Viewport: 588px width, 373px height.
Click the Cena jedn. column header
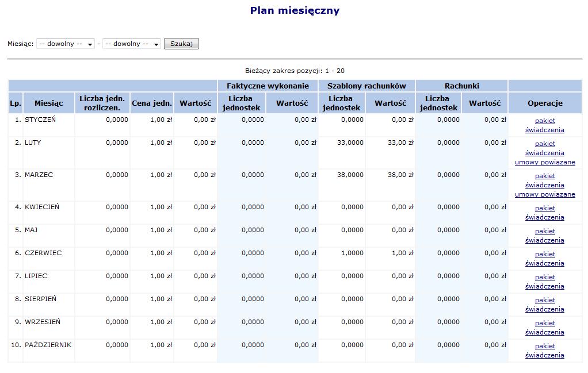[x=152, y=103]
